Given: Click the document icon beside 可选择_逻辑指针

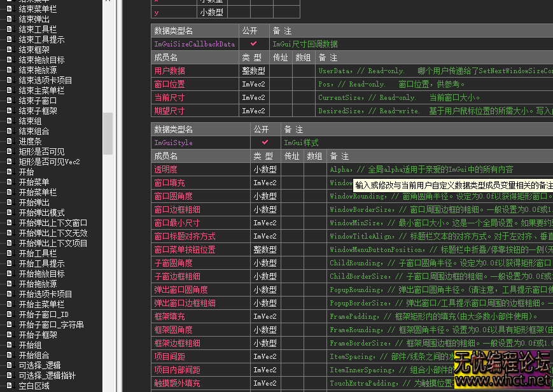Looking at the screenshot, I should point(9,375).
